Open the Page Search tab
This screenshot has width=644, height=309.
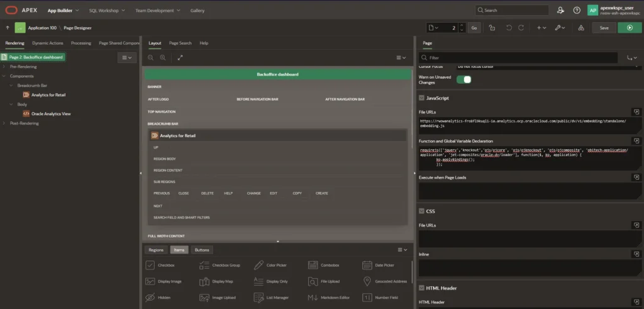click(x=180, y=43)
